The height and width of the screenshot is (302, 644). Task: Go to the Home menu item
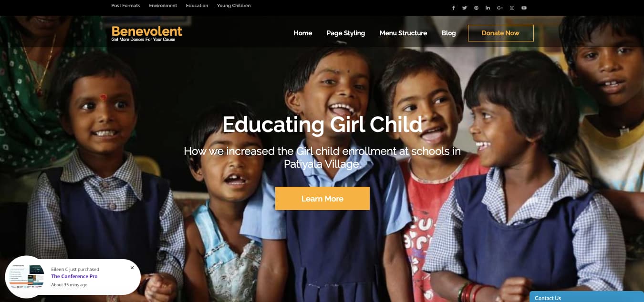click(x=303, y=33)
